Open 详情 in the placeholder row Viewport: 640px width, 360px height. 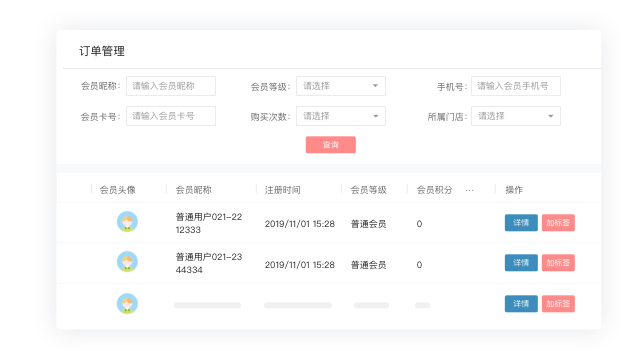pyautogui.click(x=521, y=304)
